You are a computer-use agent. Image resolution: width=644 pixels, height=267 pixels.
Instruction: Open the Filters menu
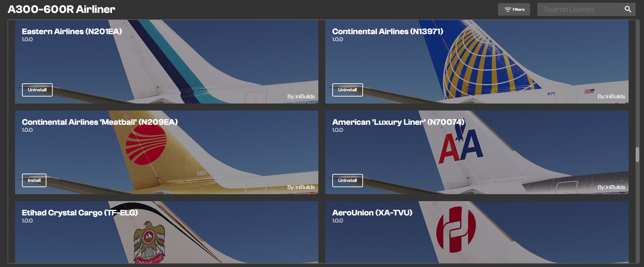(x=514, y=9)
